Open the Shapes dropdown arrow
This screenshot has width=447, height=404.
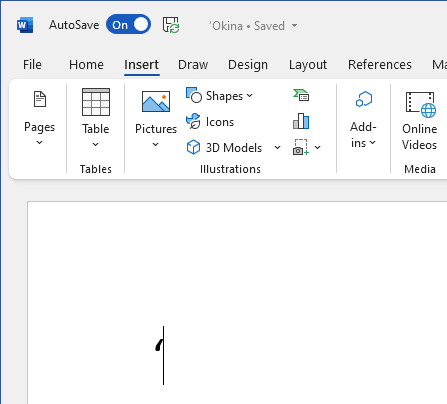(x=250, y=96)
